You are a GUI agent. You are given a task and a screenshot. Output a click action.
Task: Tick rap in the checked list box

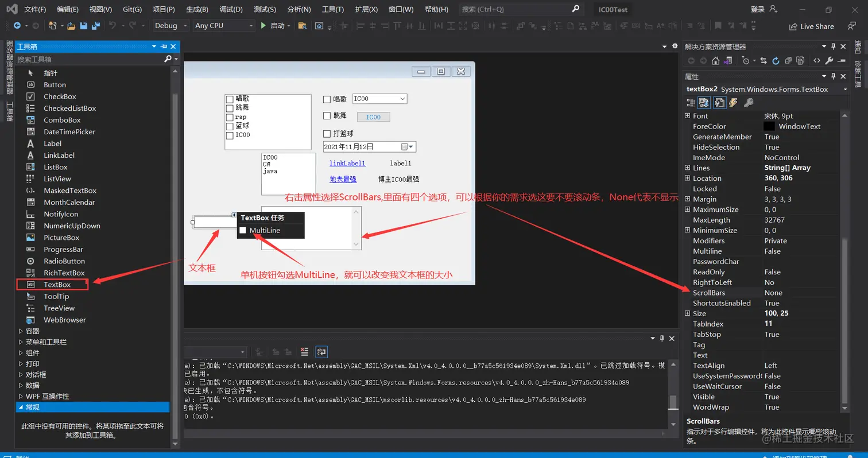click(230, 117)
